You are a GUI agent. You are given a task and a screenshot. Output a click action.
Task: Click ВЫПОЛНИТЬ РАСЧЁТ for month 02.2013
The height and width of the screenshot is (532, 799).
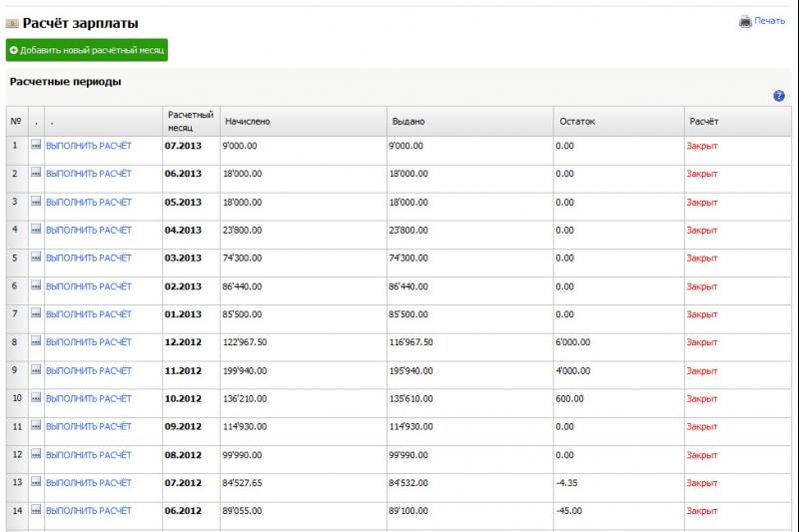click(89, 286)
